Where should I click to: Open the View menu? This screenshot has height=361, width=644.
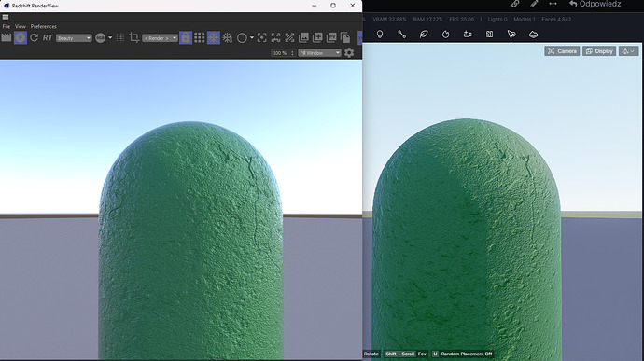[x=21, y=26]
